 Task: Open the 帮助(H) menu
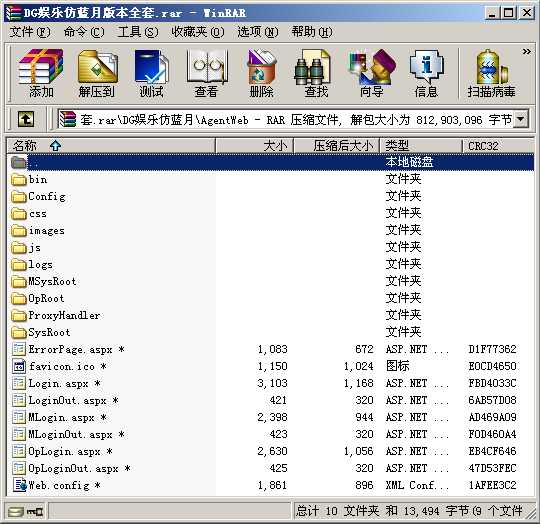(312, 32)
